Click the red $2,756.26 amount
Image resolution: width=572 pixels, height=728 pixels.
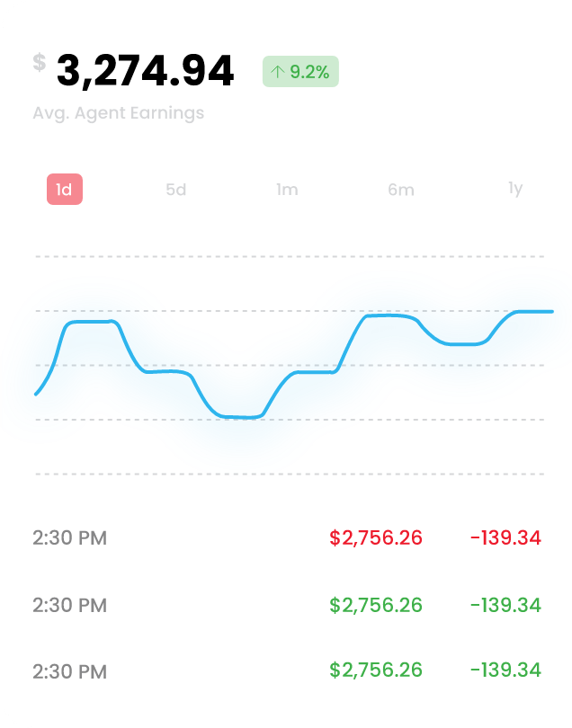pos(376,538)
